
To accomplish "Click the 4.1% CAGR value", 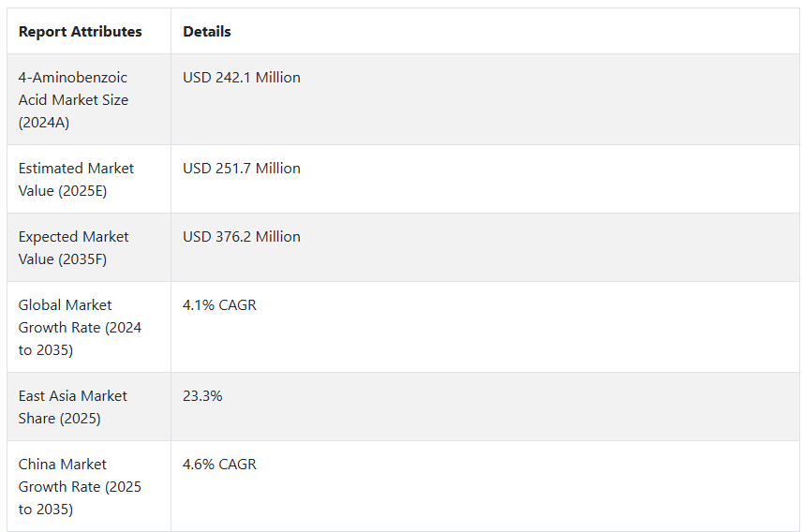I will tap(219, 305).
